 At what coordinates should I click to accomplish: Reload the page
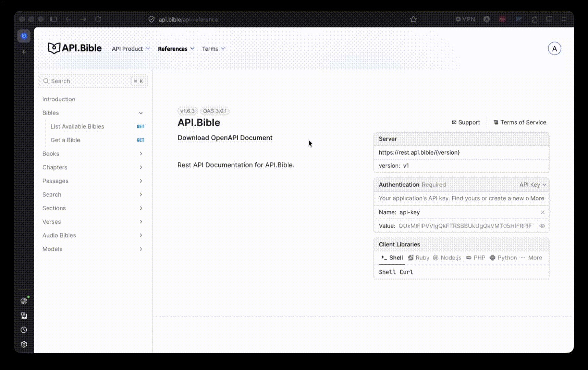point(98,19)
